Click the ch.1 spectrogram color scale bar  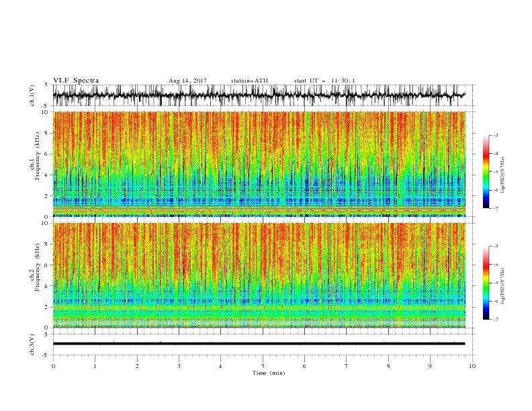(486, 172)
